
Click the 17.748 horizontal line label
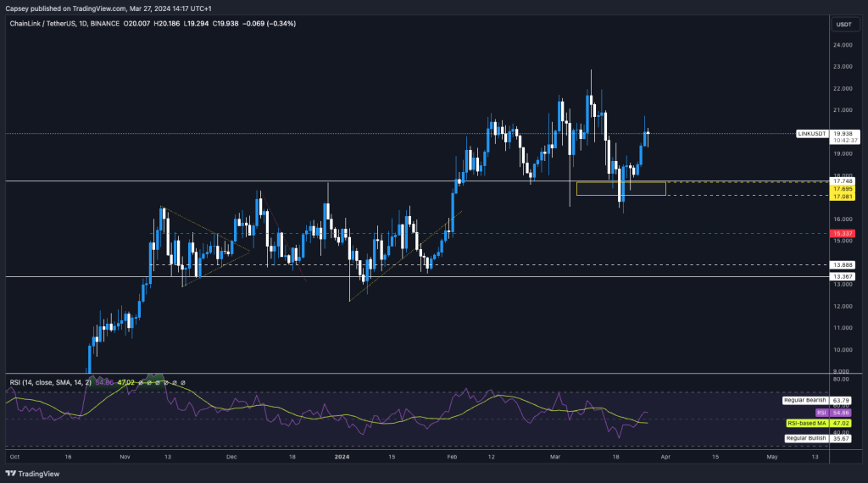843,181
